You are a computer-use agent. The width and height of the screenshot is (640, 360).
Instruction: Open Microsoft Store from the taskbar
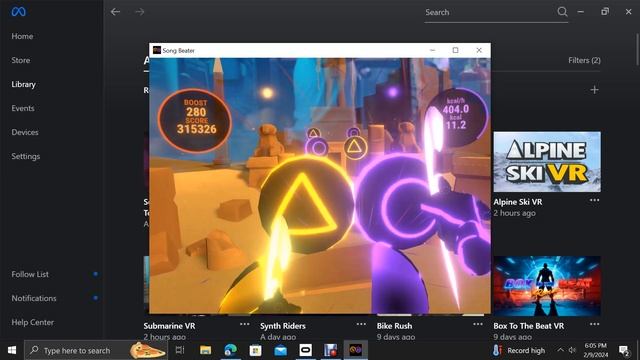click(256, 350)
